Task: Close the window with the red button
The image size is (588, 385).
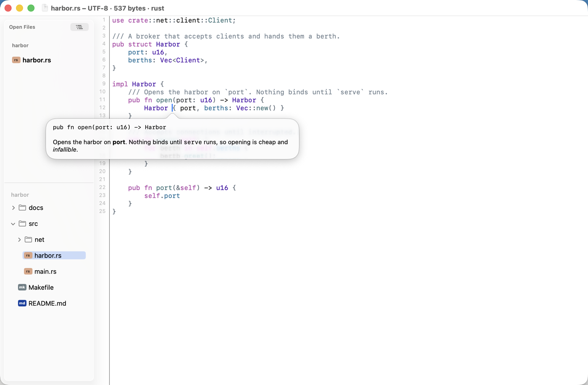Action: tap(8, 8)
